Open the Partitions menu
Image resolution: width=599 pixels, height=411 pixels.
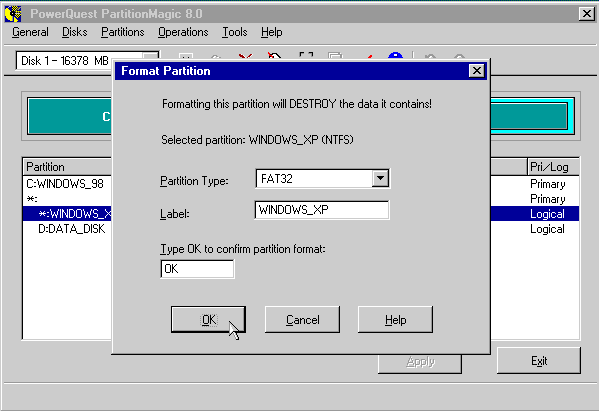tap(123, 32)
